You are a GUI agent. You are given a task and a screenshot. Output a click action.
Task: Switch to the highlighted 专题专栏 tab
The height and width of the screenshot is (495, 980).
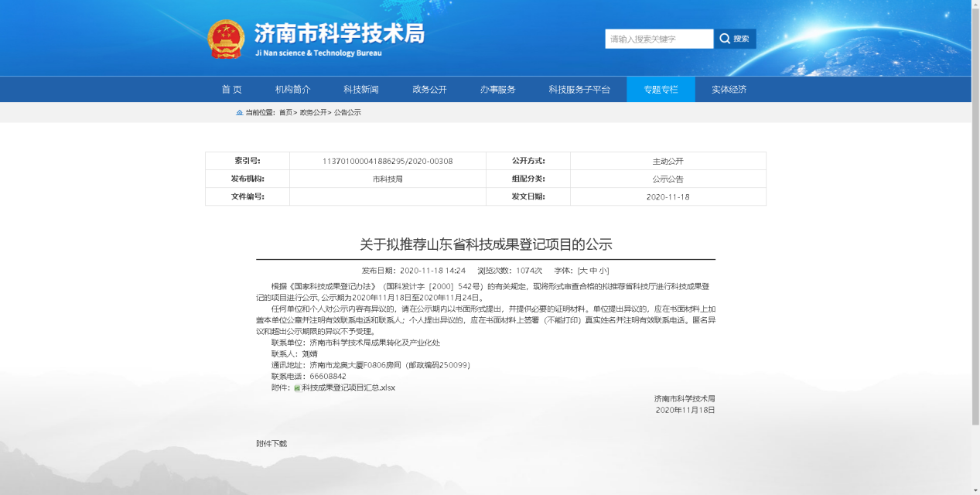pyautogui.click(x=660, y=89)
